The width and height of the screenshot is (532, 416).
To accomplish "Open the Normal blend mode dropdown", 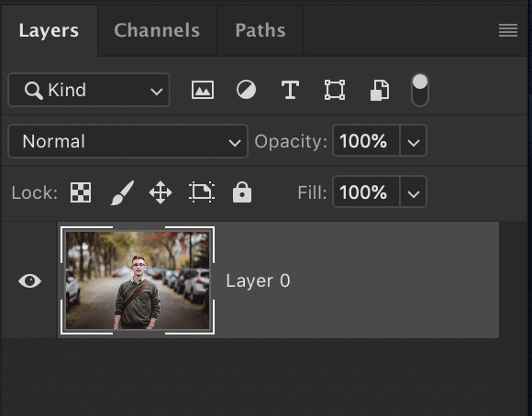I will coord(127,141).
